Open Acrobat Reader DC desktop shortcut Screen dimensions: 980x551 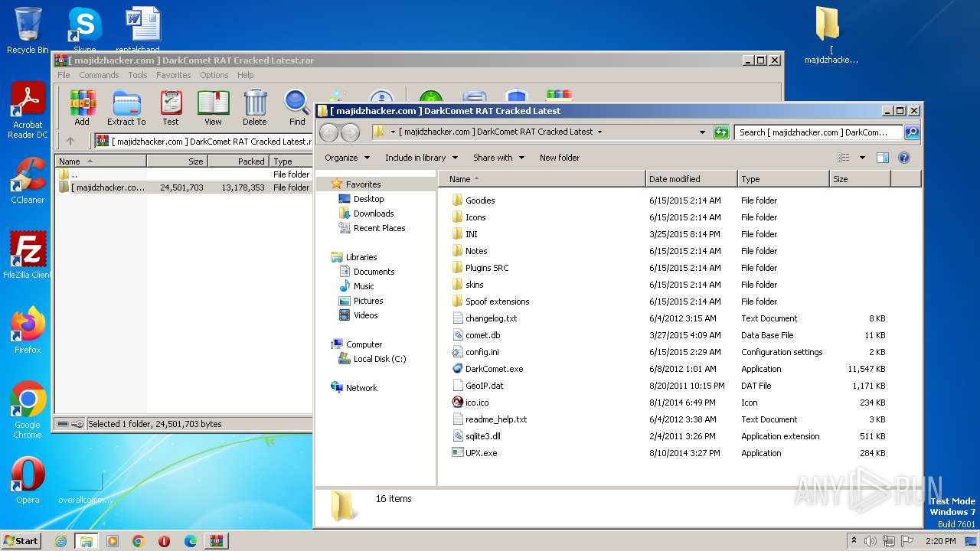pos(28,110)
